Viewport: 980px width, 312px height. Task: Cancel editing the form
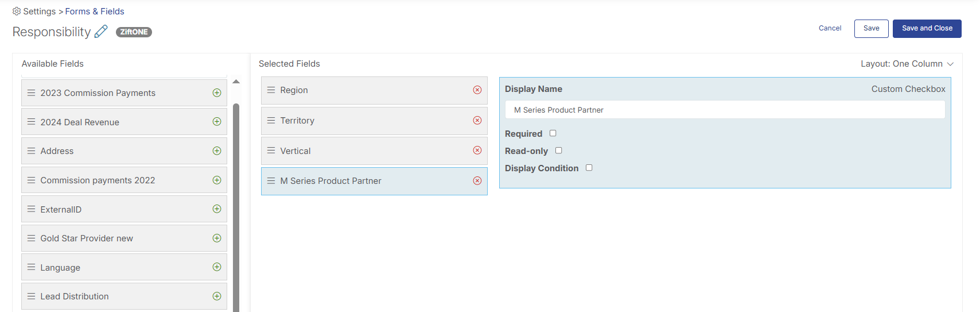(830, 28)
